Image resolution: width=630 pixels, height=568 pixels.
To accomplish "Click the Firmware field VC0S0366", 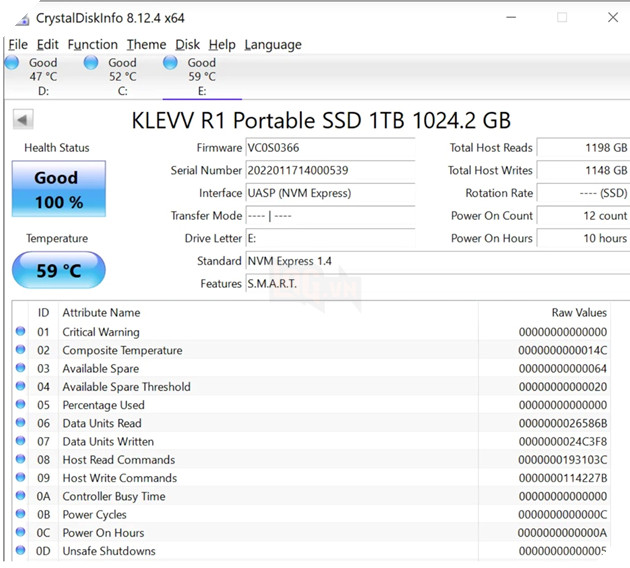I will point(330,147).
